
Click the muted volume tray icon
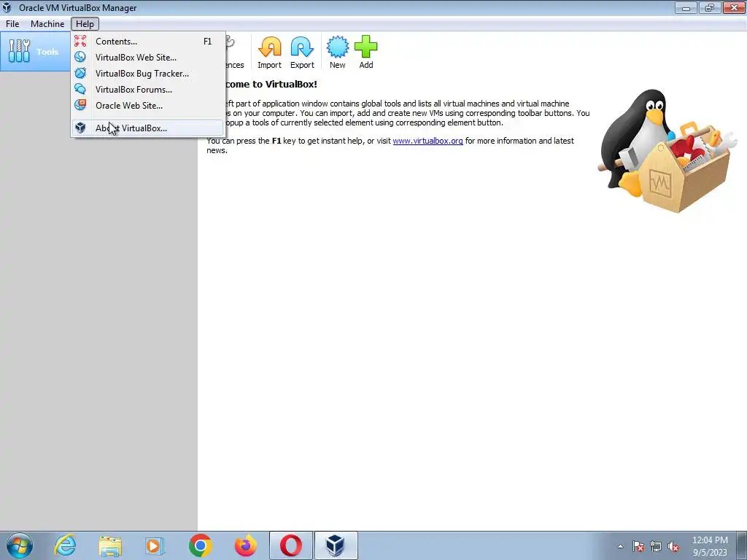tap(673, 546)
